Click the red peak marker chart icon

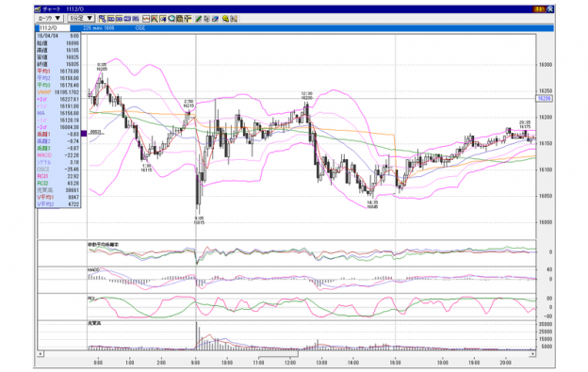pos(155,18)
